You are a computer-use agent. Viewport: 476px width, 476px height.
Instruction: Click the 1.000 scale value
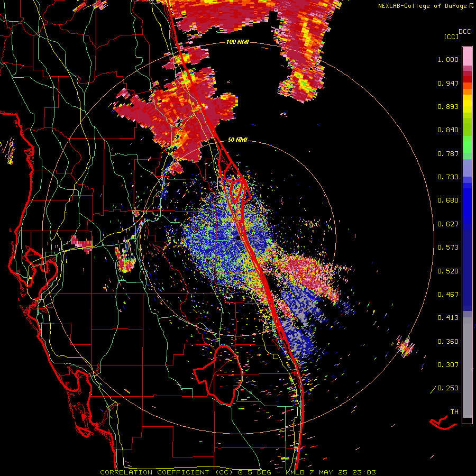[448, 59]
